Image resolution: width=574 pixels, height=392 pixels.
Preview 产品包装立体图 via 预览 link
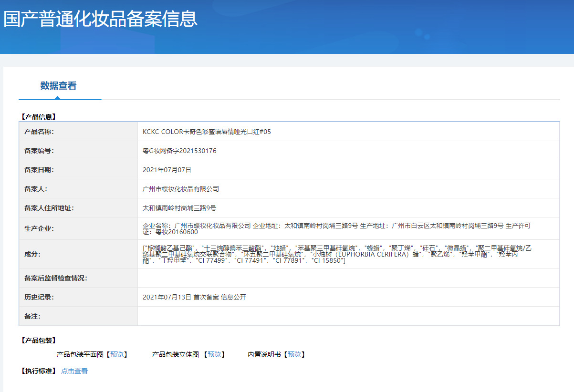(214, 355)
